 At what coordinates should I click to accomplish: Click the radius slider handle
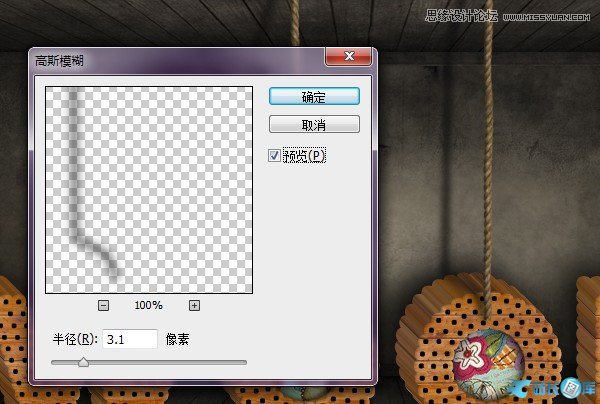pyautogui.click(x=83, y=362)
